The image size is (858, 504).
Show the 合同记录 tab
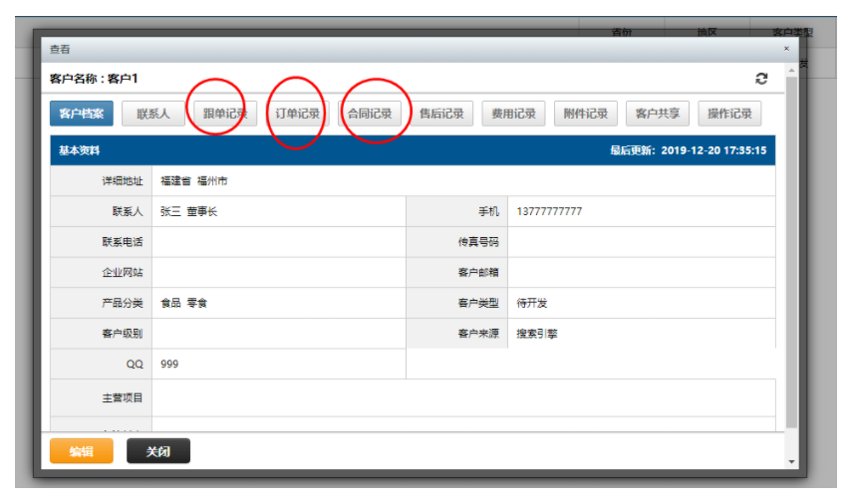click(x=370, y=114)
